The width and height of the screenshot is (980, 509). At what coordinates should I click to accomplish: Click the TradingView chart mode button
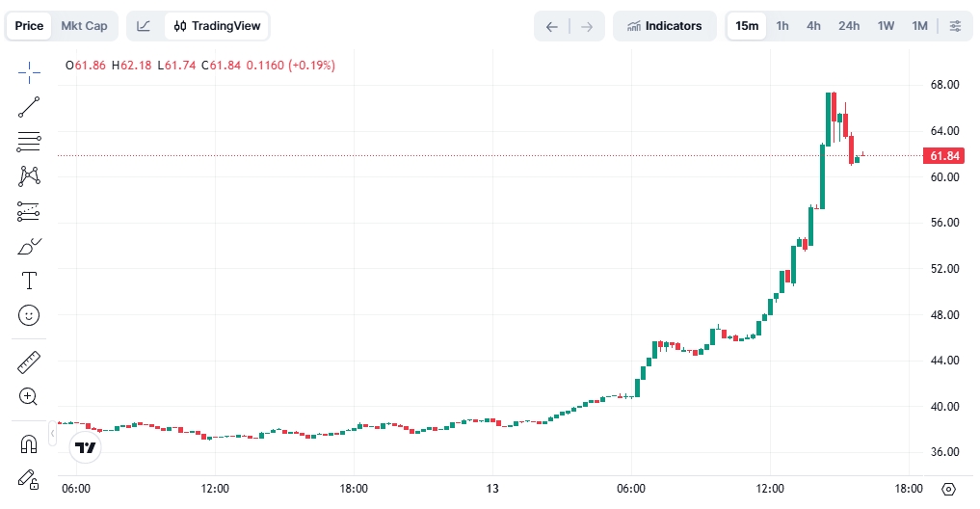[x=217, y=26]
